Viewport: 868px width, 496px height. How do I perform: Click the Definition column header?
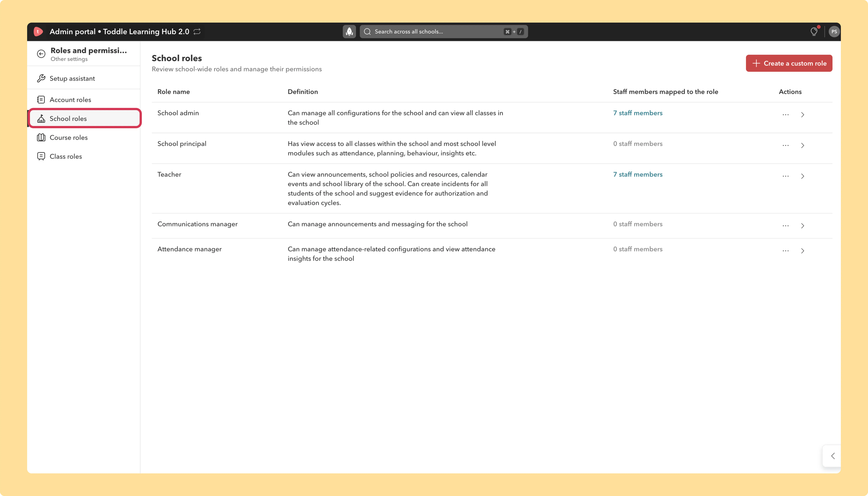coord(303,92)
